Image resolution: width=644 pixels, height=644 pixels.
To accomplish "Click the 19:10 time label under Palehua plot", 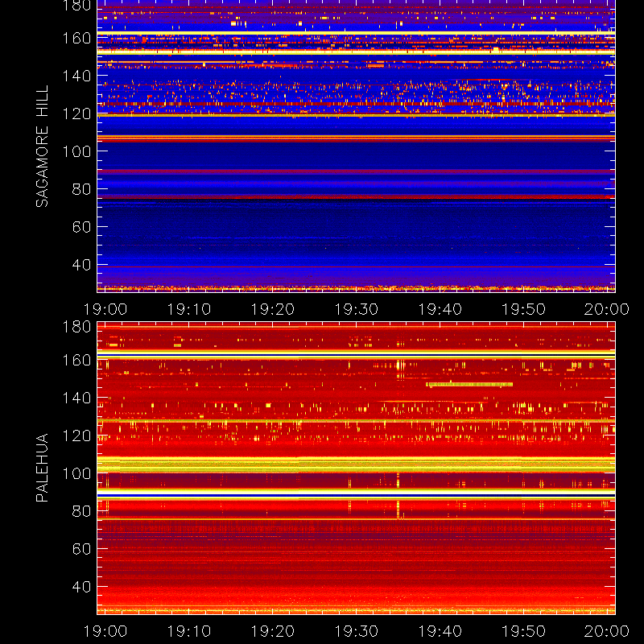I will coord(188,631).
